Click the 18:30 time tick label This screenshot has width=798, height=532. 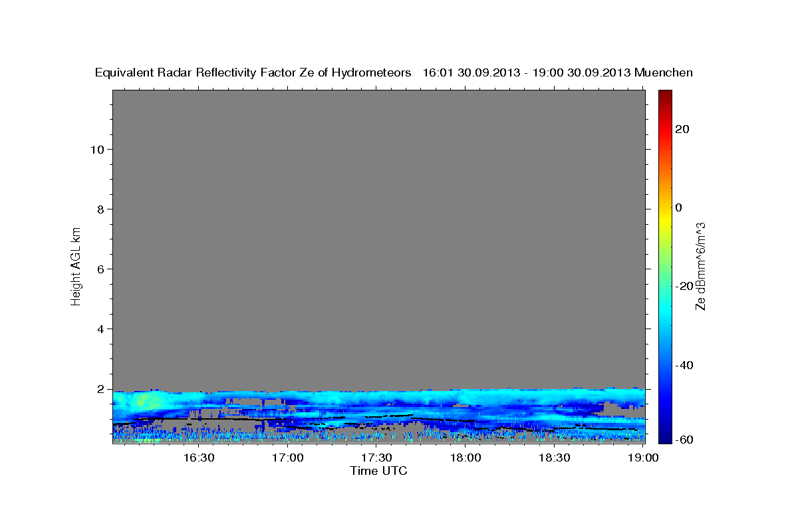pyautogui.click(x=555, y=458)
